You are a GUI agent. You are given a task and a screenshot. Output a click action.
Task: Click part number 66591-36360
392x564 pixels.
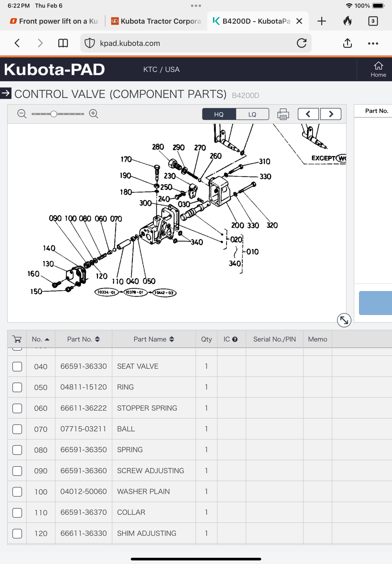click(83, 471)
